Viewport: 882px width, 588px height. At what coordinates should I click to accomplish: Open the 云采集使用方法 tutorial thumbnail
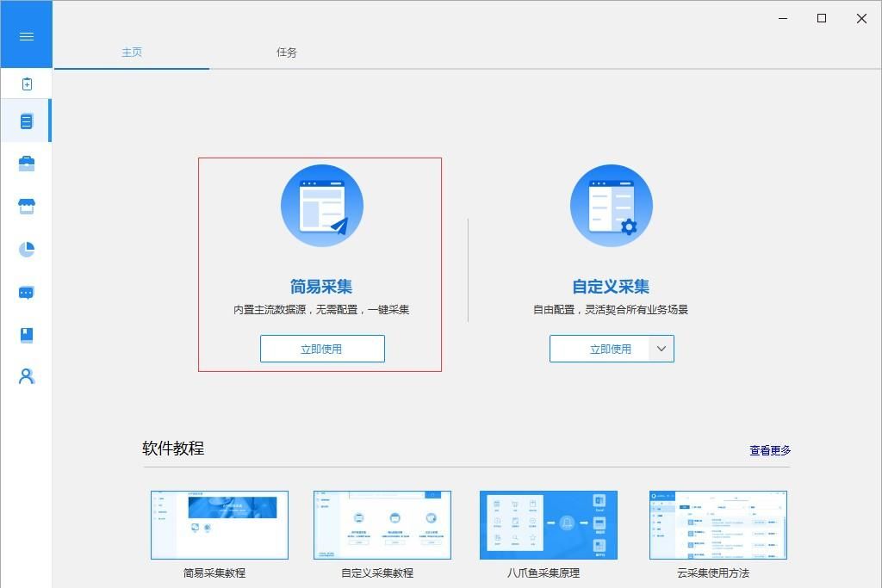click(x=717, y=523)
